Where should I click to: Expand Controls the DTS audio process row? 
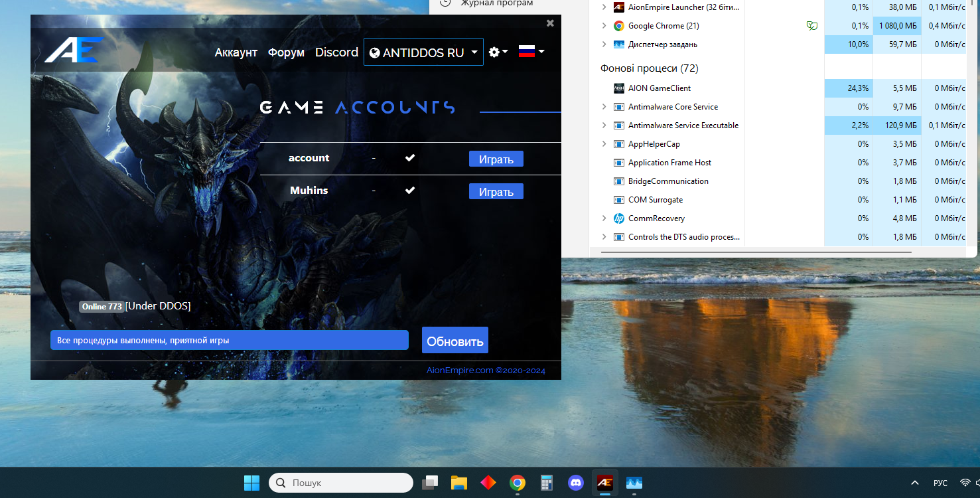point(604,237)
